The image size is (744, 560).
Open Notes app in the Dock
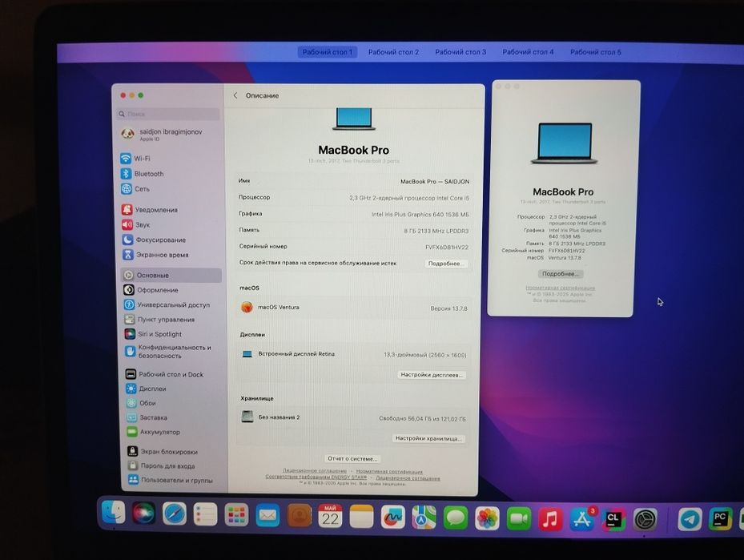(361, 517)
